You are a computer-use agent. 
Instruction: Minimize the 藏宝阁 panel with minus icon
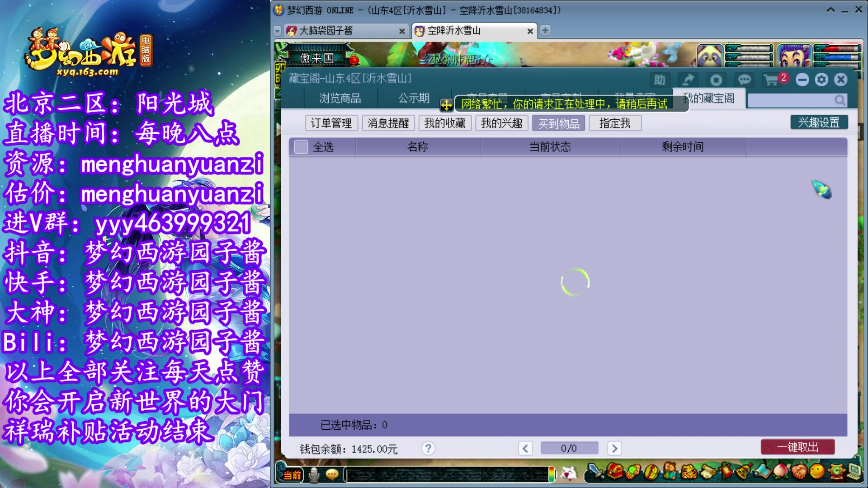coord(802,80)
